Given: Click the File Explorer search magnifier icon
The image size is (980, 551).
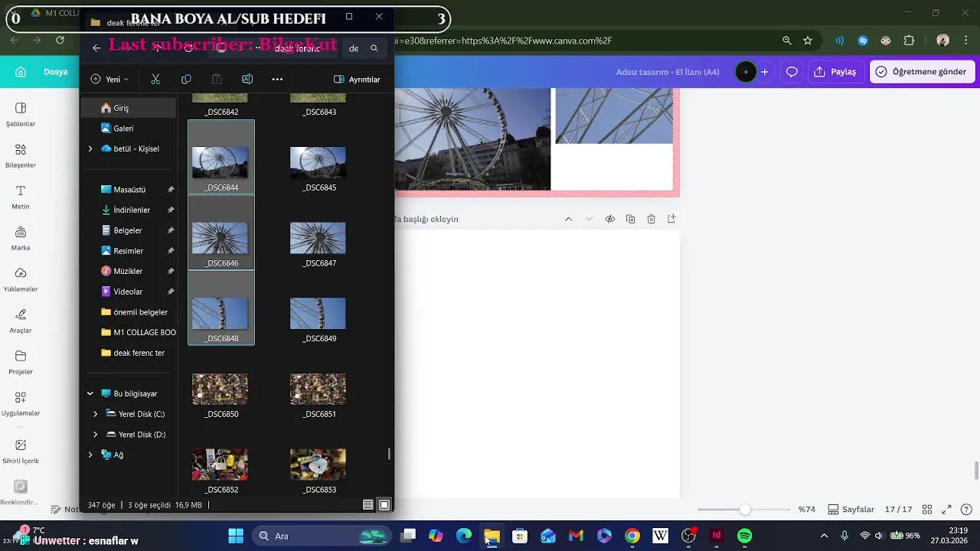Looking at the screenshot, I should (374, 48).
